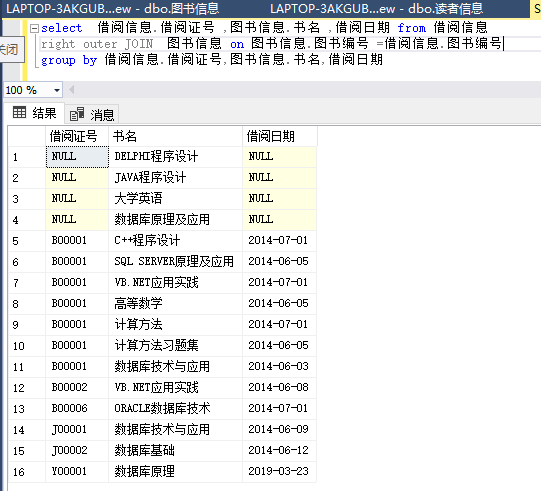Select date cell 2014-06-08

click(280, 388)
